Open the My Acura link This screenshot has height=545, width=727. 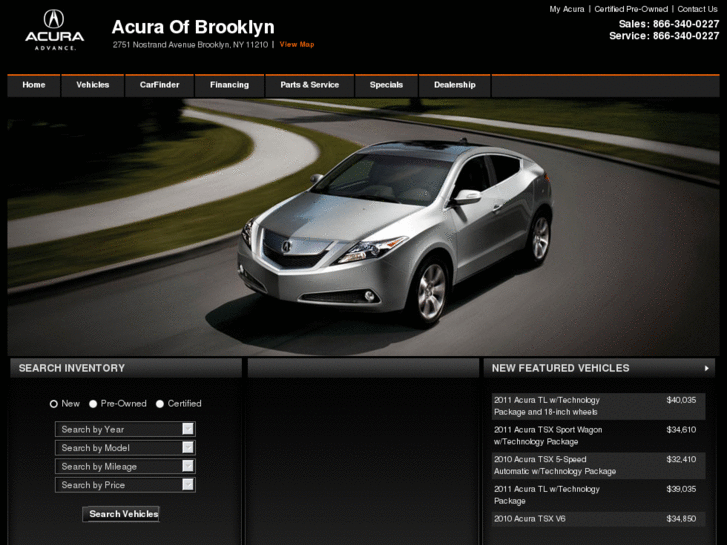(x=567, y=9)
